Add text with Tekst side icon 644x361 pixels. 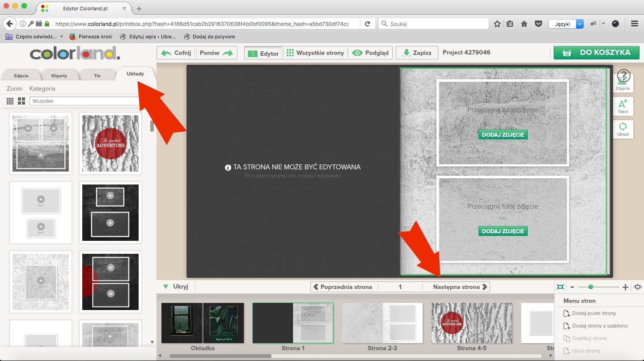623,106
